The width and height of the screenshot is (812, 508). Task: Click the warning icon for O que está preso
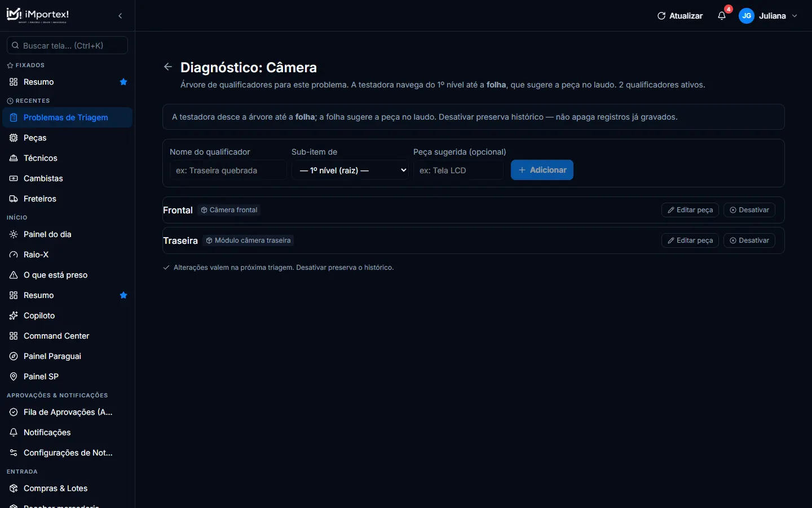(14, 275)
